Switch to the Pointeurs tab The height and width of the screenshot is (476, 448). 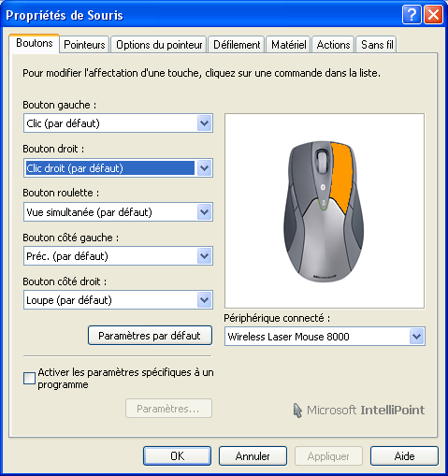point(84,45)
